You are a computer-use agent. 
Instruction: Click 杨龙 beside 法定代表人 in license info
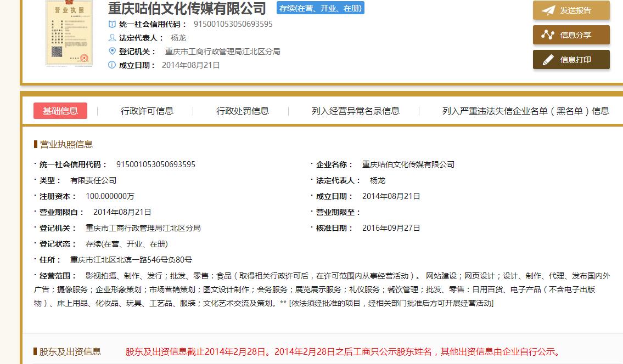(378, 180)
